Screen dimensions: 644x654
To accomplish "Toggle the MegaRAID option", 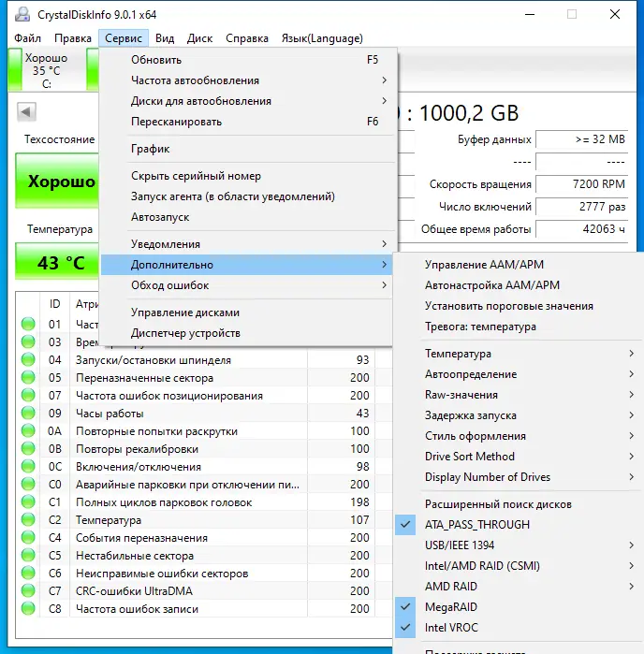I will point(518,607).
